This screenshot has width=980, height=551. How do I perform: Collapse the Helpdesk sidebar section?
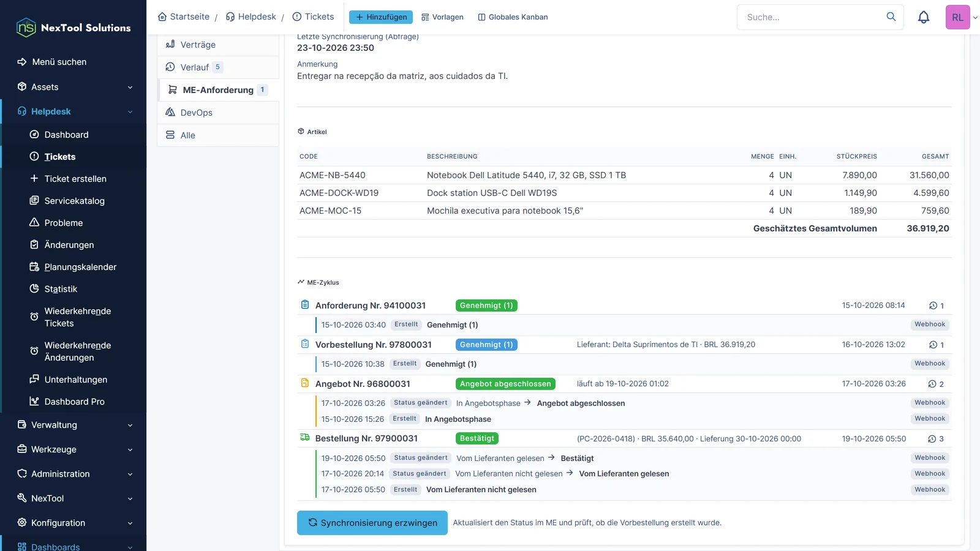click(x=73, y=111)
